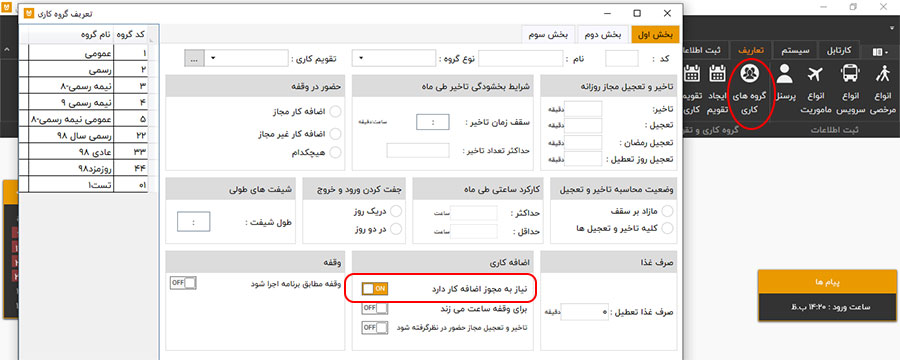This screenshot has height=360, width=900.
Task: Switch to 'بخش اول' tab
Action: tap(655, 34)
